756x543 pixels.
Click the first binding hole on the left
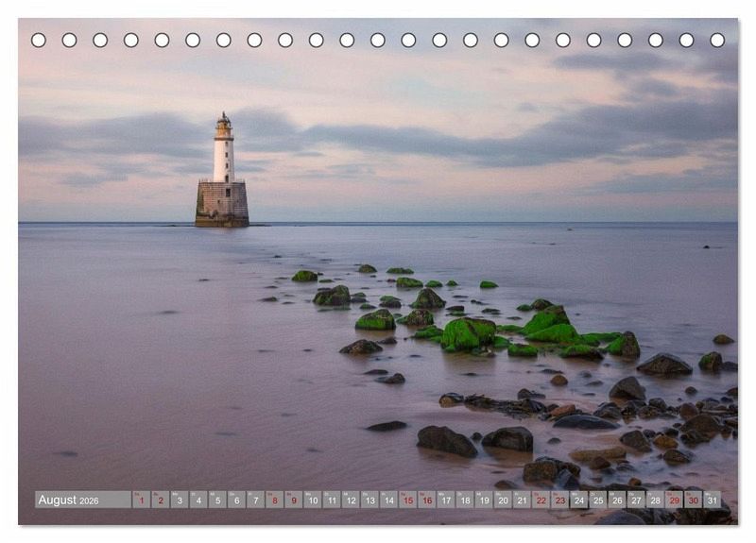[x=39, y=40]
